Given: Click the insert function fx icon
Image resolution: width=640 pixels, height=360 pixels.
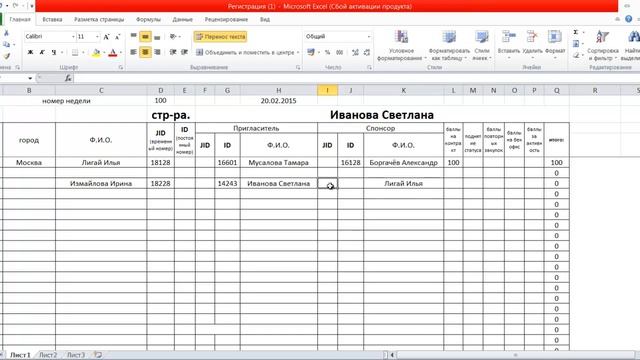Looking at the screenshot, I should [x=68, y=78].
